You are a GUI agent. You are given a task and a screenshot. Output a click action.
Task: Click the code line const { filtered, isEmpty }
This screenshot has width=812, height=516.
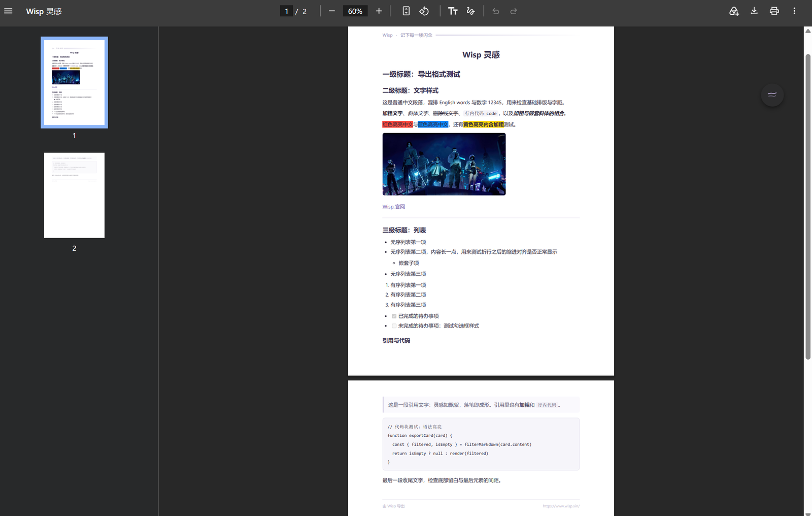click(x=462, y=444)
